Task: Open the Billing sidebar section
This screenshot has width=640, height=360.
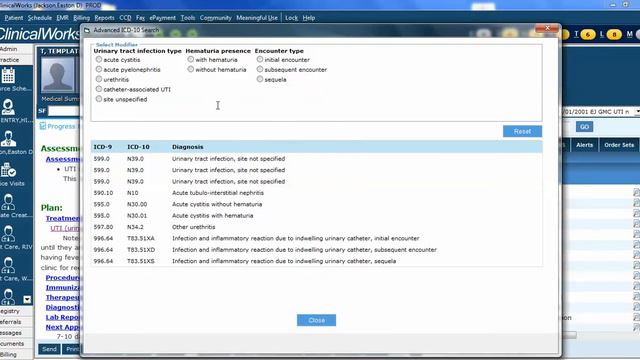Action: 16,355
